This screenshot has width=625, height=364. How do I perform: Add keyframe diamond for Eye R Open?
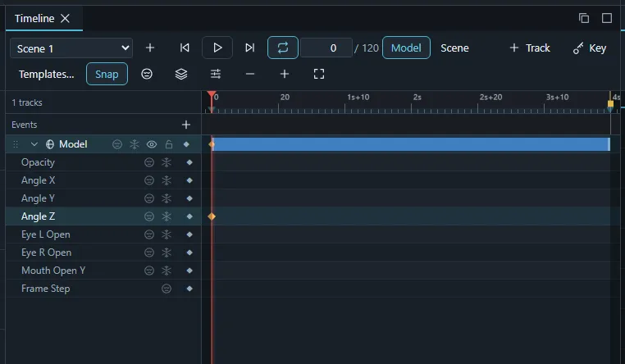click(189, 253)
